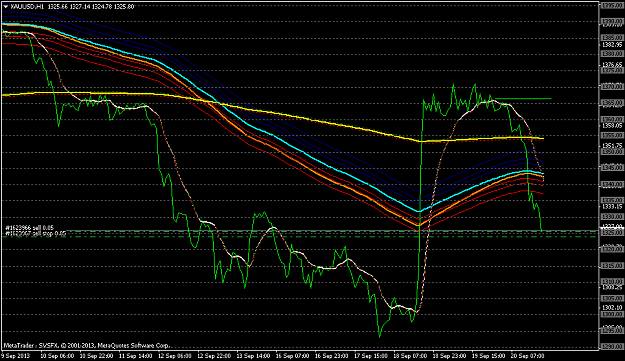Click the '12 Sep 22:00' time axis label
Image resolution: width=625 pixels, height=361 pixels.
tap(214, 356)
